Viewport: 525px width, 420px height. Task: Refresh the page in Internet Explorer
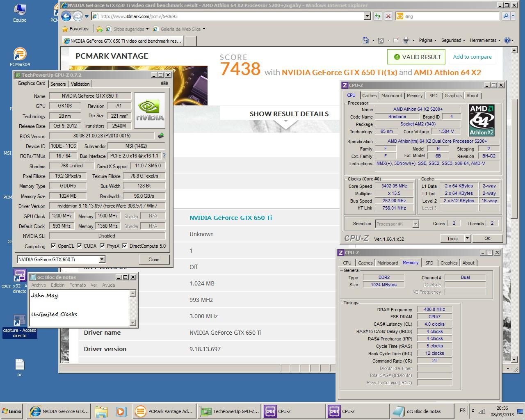[x=378, y=16]
